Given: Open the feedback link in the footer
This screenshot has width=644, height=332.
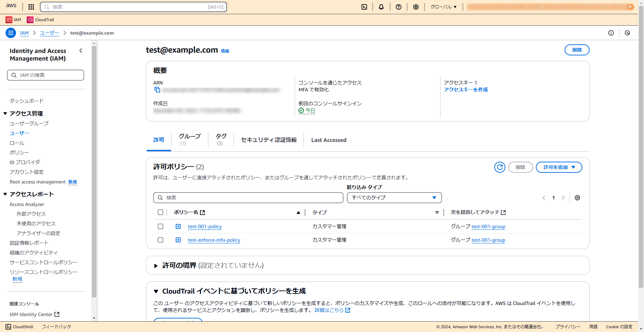Looking at the screenshot, I should tap(56, 327).
